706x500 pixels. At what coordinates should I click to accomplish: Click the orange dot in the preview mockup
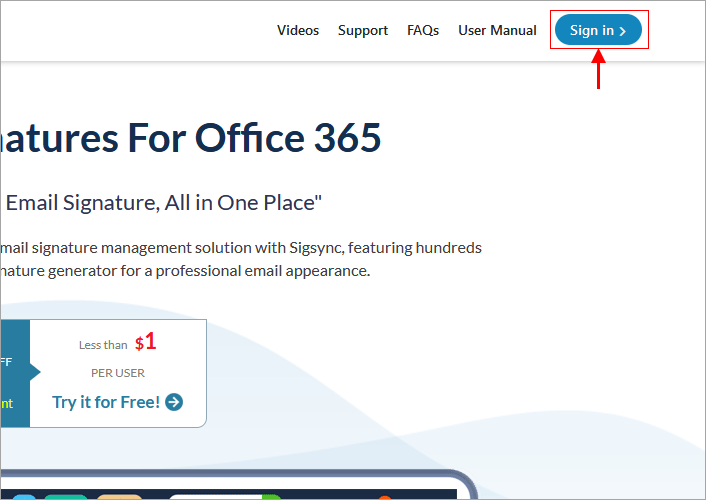(x=384, y=496)
